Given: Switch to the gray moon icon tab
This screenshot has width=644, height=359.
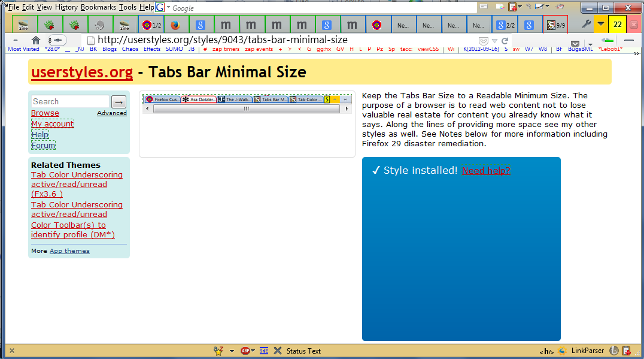Looking at the screenshot, I should click(100, 25).
